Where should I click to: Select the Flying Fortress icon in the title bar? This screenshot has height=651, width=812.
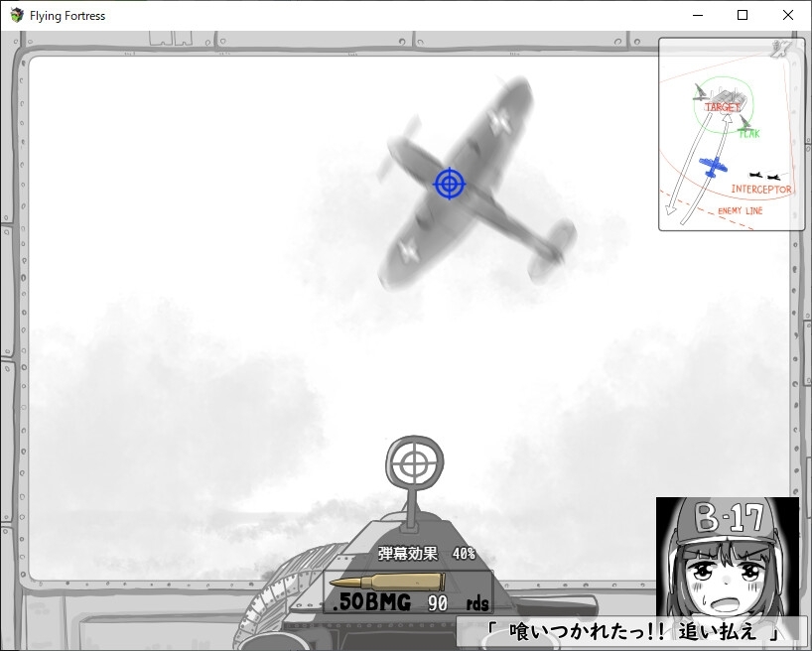[x=14, y=15]
